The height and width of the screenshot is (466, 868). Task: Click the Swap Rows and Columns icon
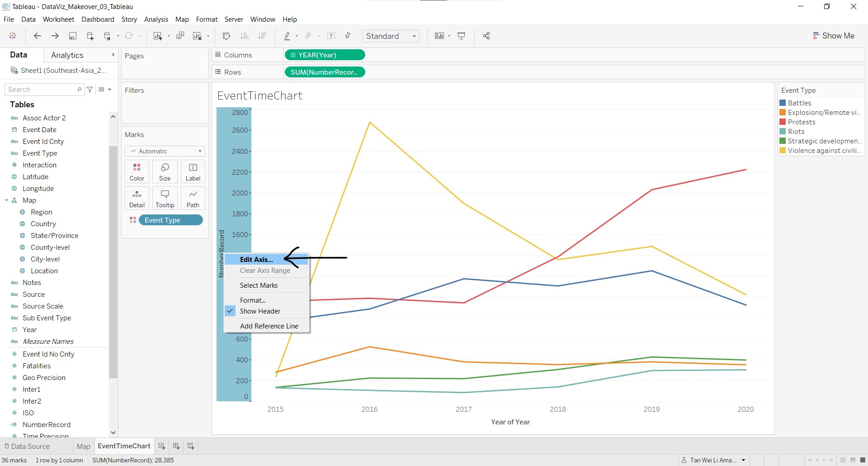point(226,36)
